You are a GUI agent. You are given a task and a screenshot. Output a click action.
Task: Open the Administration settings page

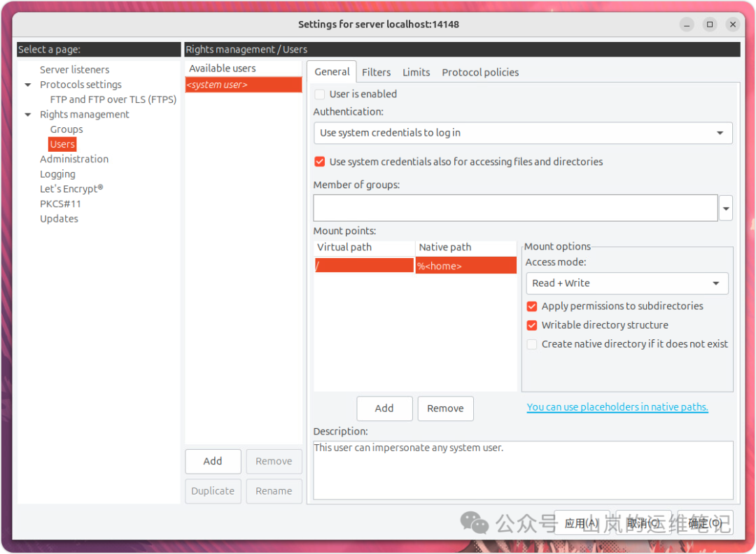pos(74,159)
